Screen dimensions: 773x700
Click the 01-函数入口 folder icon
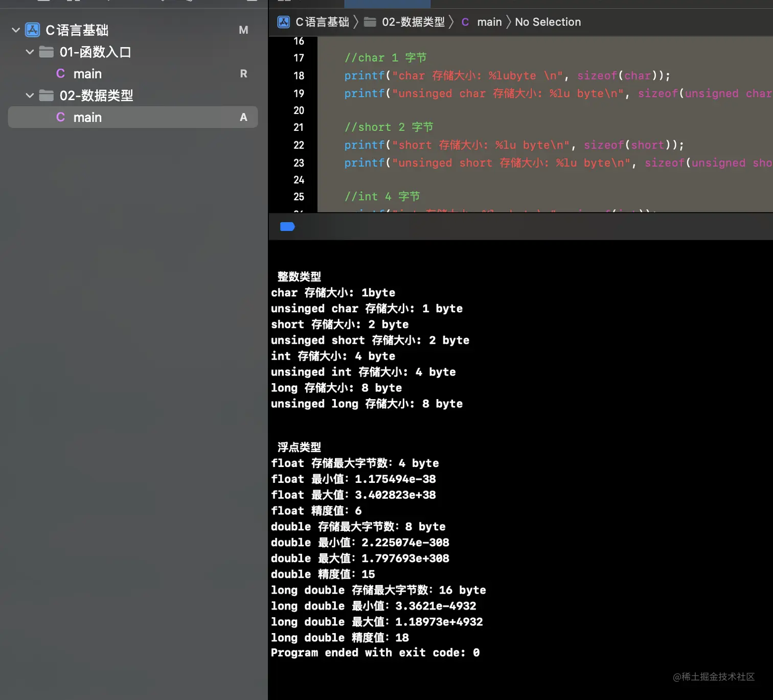[47, 52]
